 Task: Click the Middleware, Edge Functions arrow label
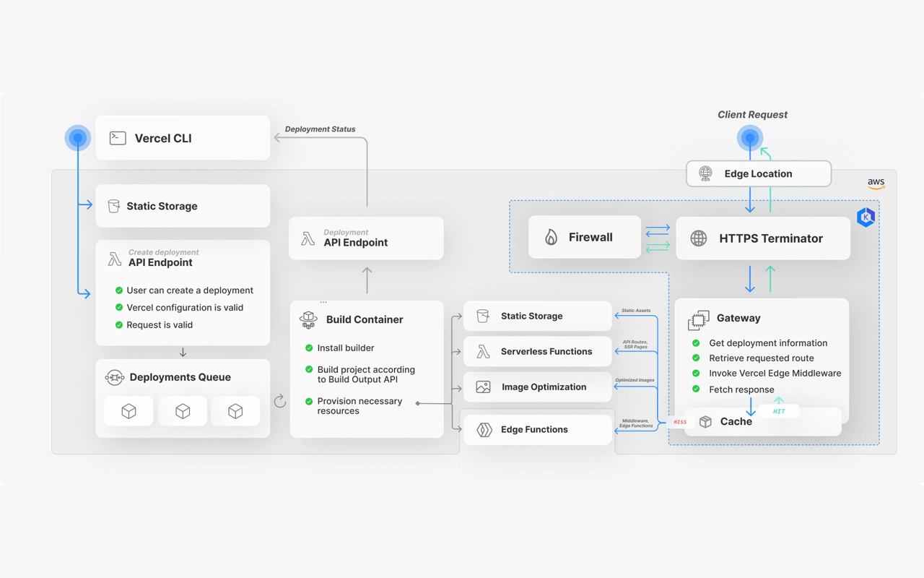pyautogui.click(x=636, y=423)
